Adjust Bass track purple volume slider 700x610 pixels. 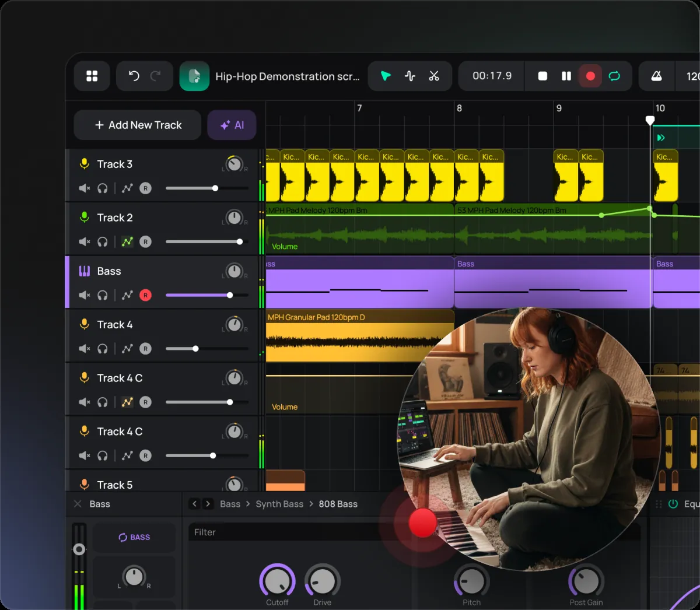207,295
